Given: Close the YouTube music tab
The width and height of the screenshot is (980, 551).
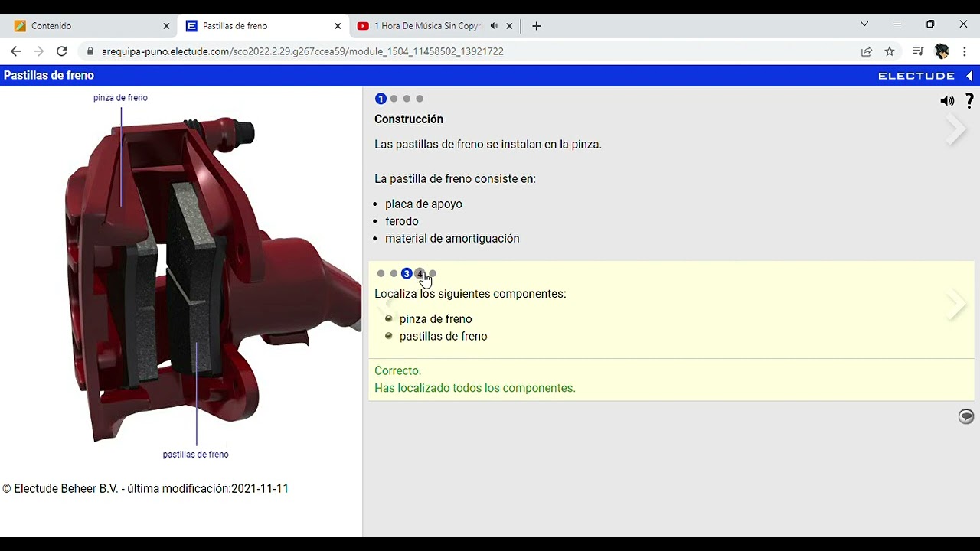Looking at the screenshot, I should (x=509, y=26).
